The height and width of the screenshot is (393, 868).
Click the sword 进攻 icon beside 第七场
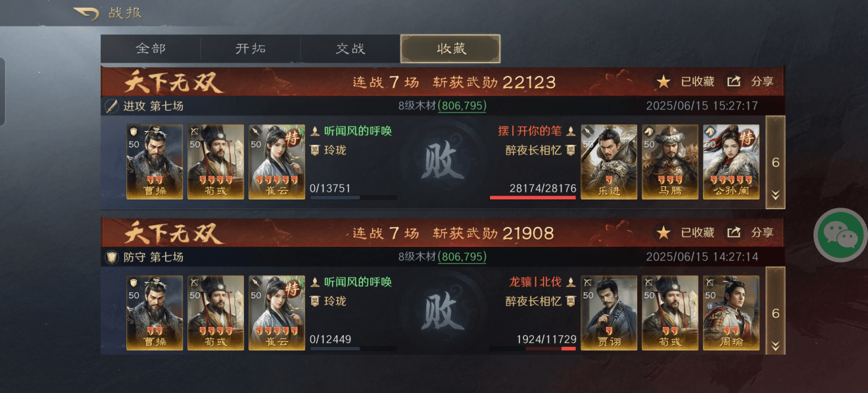[112, 106]
